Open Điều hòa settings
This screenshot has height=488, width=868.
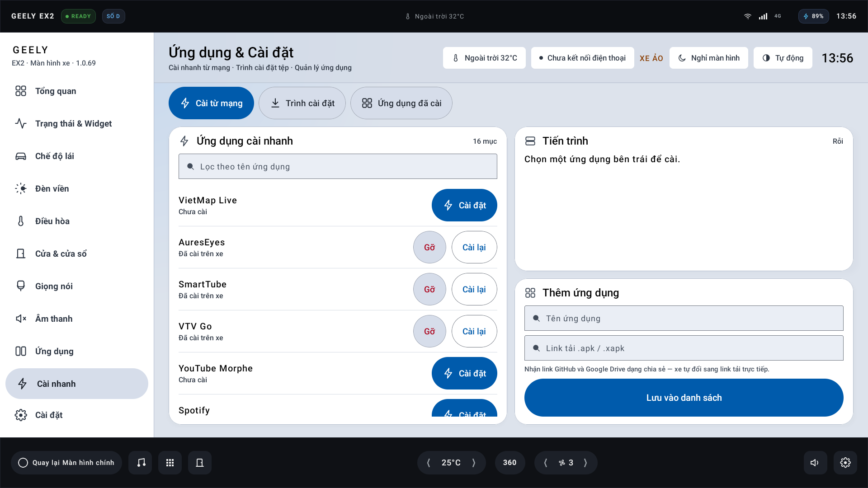click(x=77, y=221)
